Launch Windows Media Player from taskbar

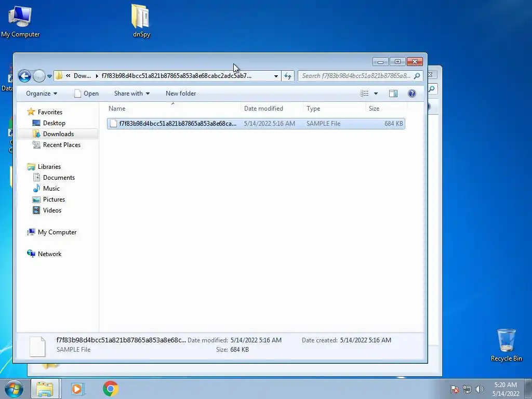(77, 389)
